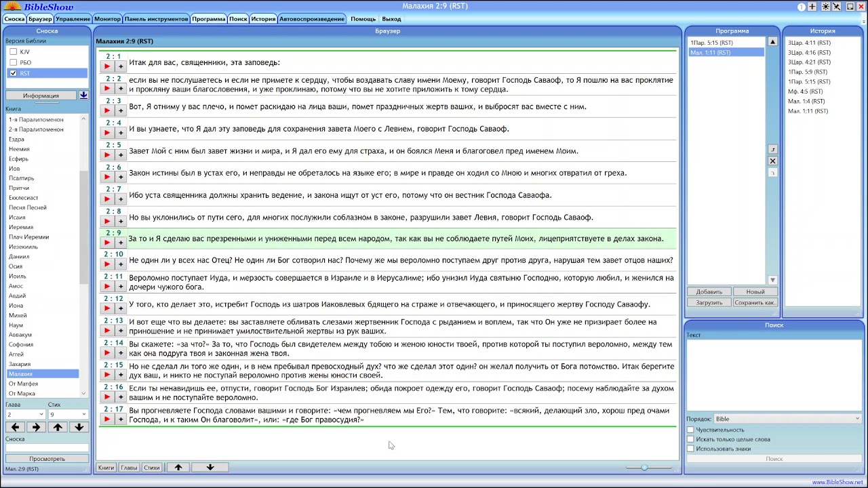Screen dimensions: 868x488
Task: Add verse 2:10 using its plus button
Action: (x=121, y=264)
